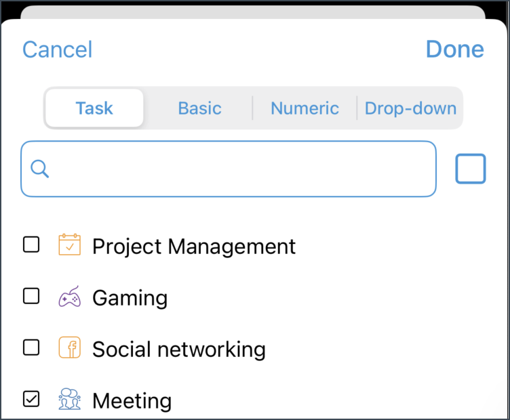Screen dimensions: 510x420
Task: Open the Numeric tab
Action: coord(305,108)
